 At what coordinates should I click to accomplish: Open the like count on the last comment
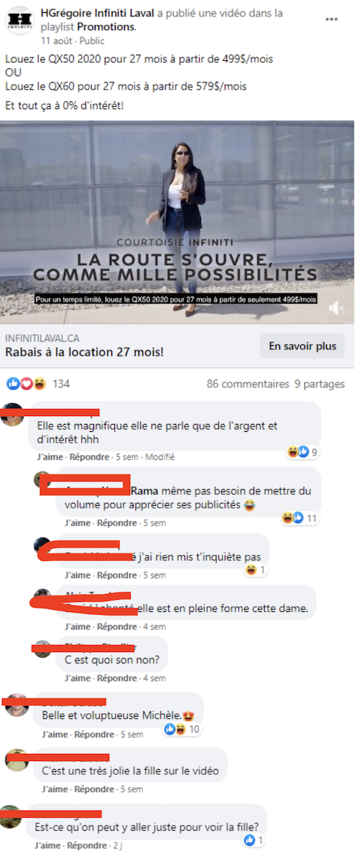pyautogui.click(x=254, y=840)
